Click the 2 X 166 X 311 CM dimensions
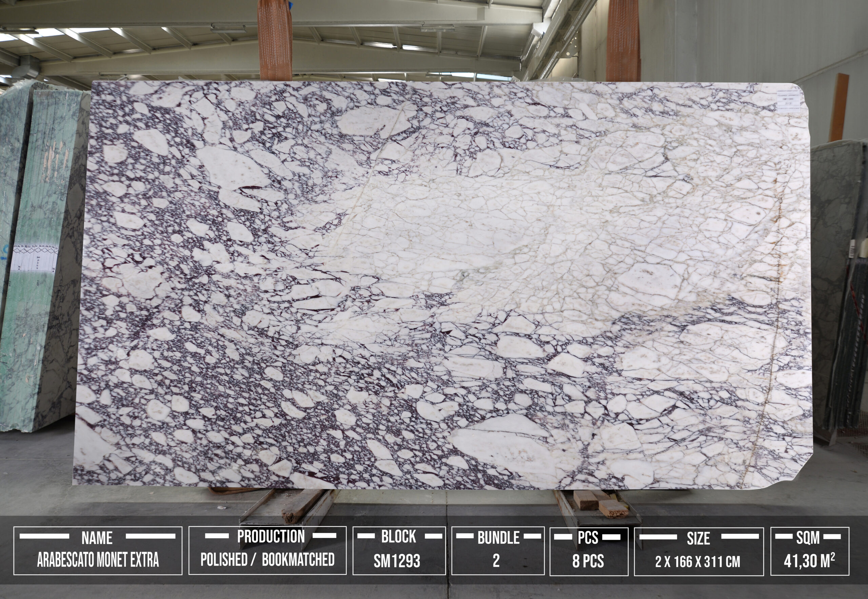This screenshot has width=868, height=599. pos(697,561)
